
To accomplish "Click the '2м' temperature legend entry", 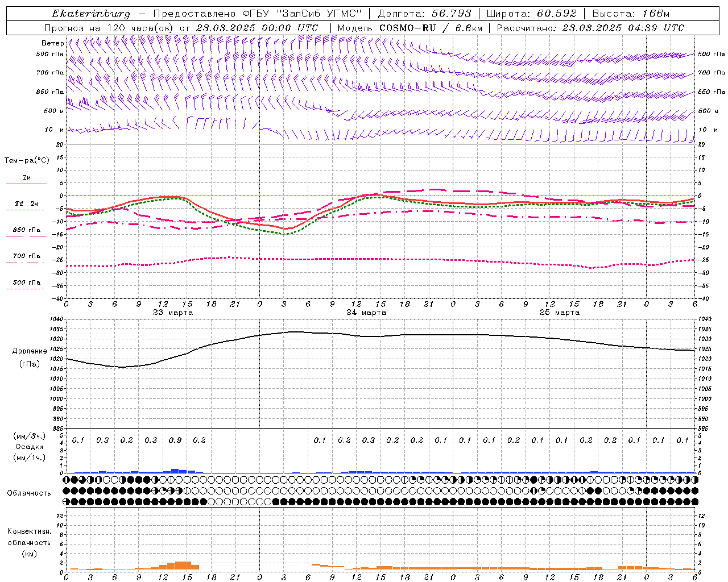I will coord(27,178).
